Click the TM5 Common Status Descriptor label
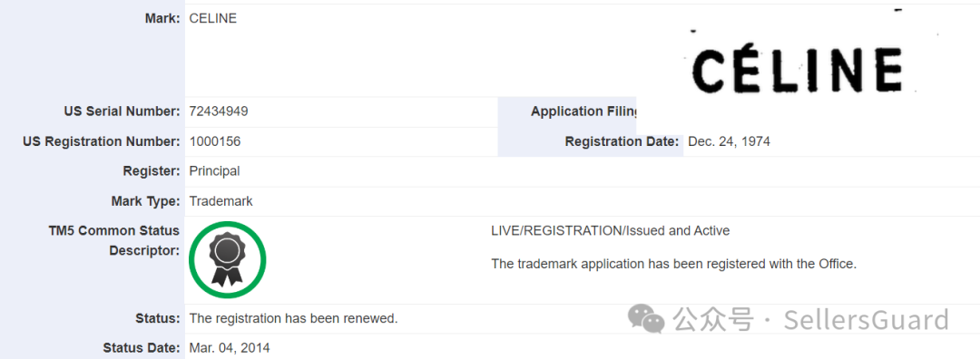This screenshot has width=980, height=359. coord(113,240)
